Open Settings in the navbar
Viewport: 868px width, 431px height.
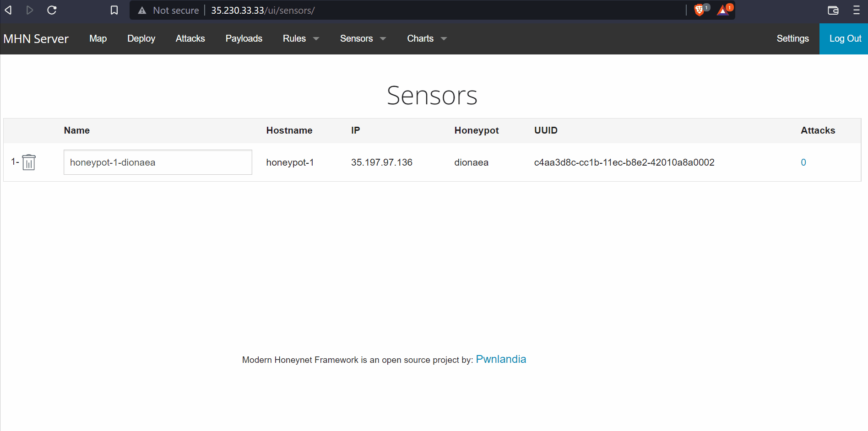pos(793,38)
